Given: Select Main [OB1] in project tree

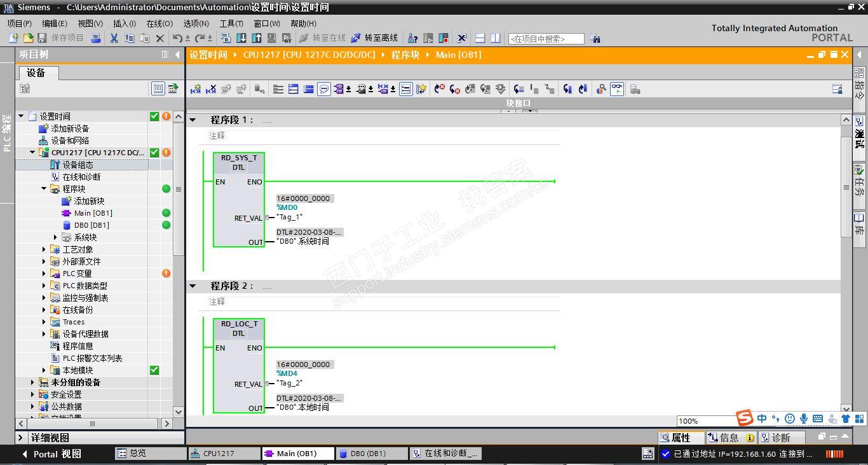Looking at the screenshot, I should 93,213.
